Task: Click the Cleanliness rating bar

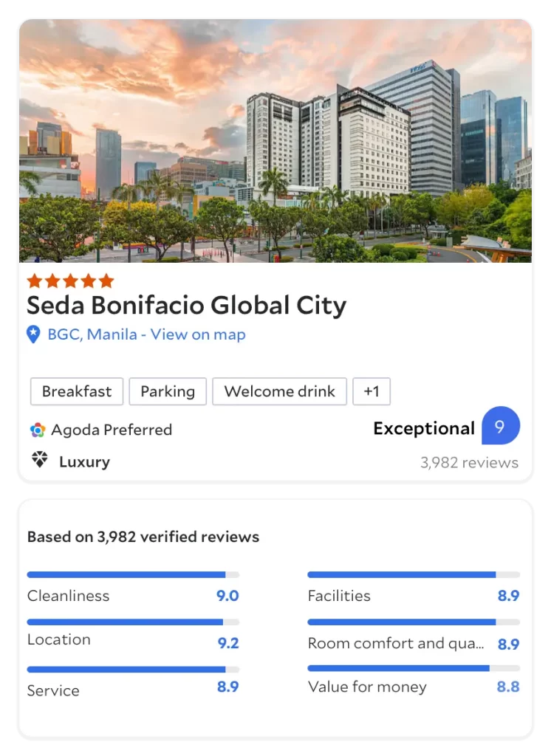Action: click(x=133, y=574)
